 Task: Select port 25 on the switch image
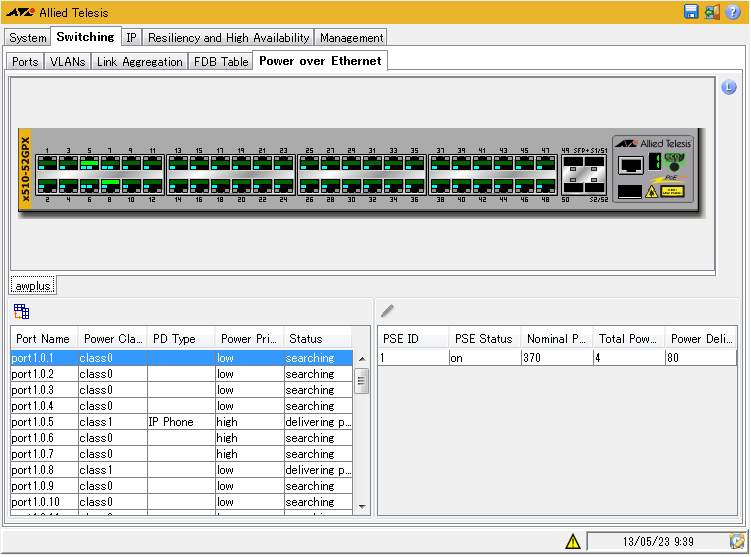click(x=309, y=163)
